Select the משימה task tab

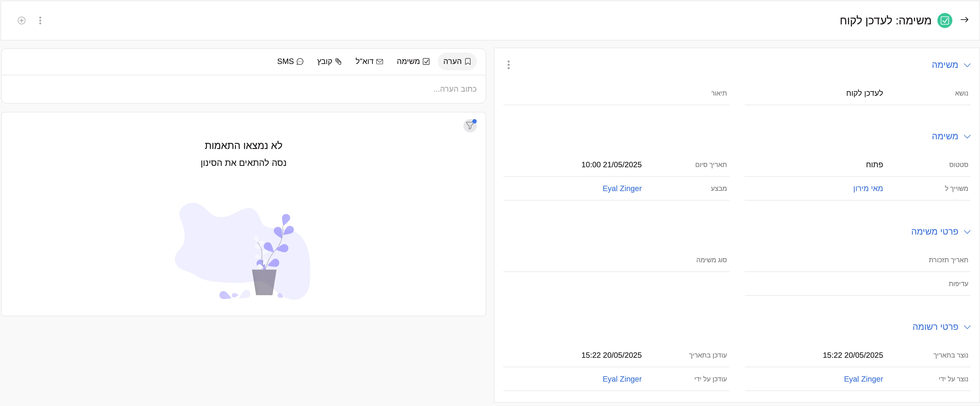(413, 61)
